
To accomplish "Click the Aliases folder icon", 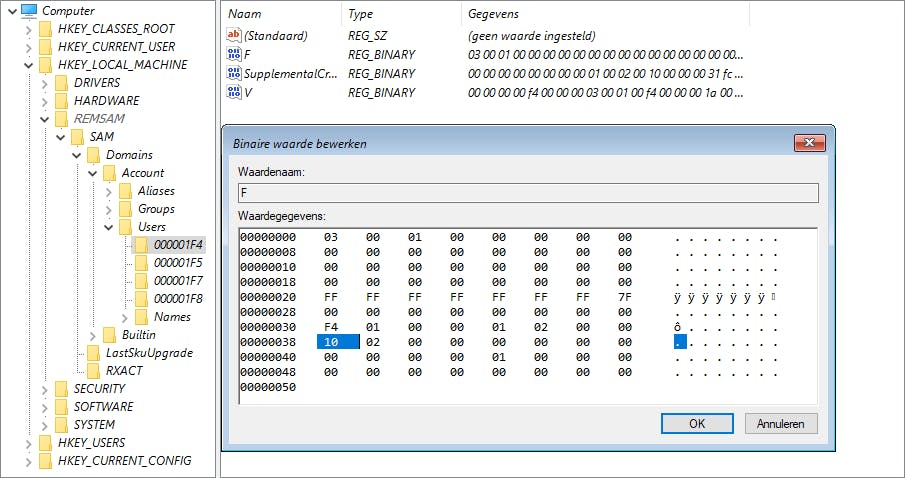I will pyautogui.click(x=125, y=191).
